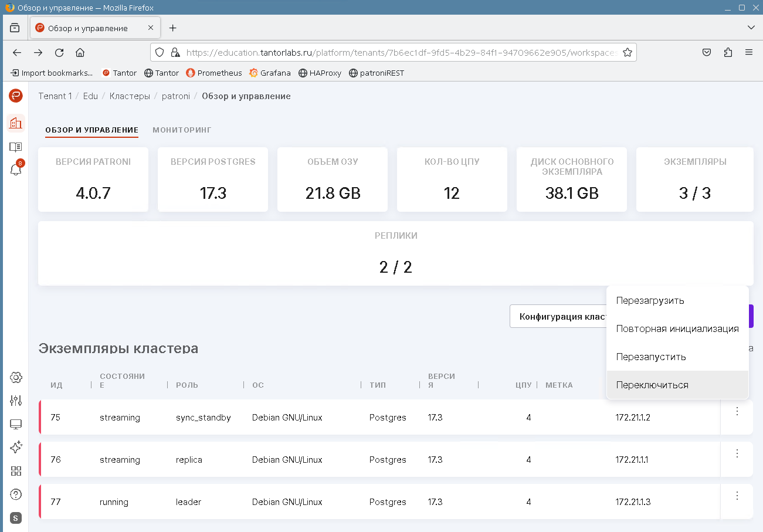Switch to the Мониторинг tab
The height and width of the screenshot is (532, 763).
pyautogui.click(x=182, y=130)
